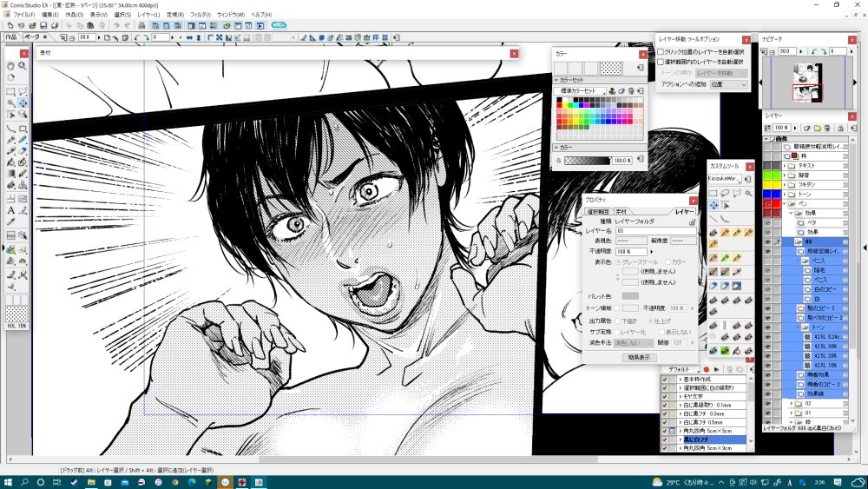Click the red record button in actions panel
The image size is (868, 489).
point(707,369)
